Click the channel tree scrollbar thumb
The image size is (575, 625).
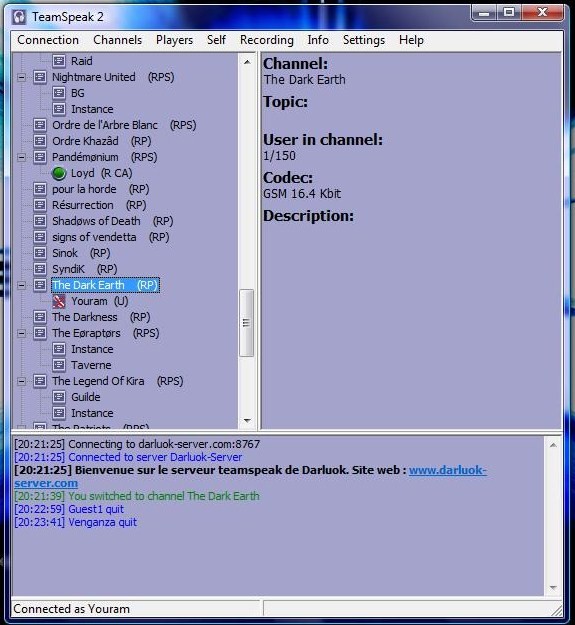246,322
